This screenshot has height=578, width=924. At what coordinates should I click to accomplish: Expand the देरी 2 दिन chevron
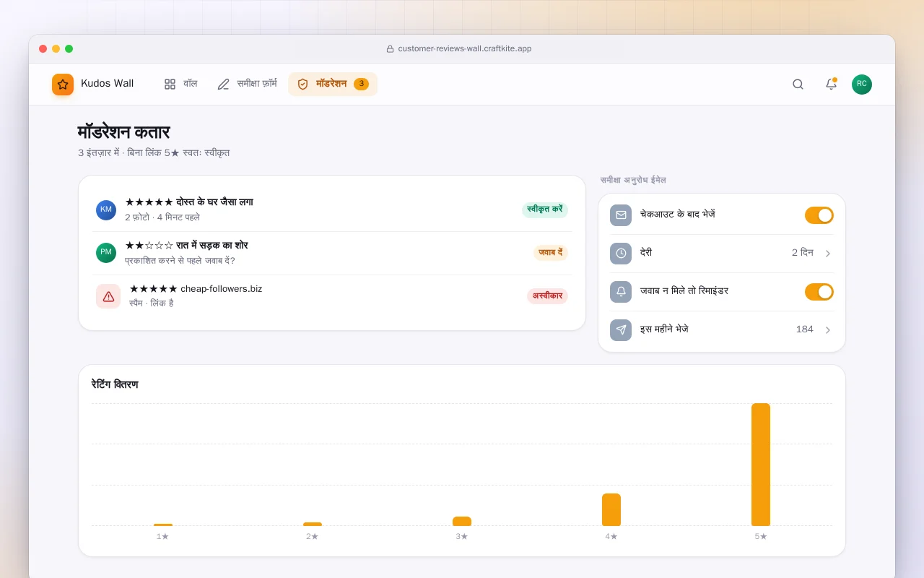(x=828, y=254)
